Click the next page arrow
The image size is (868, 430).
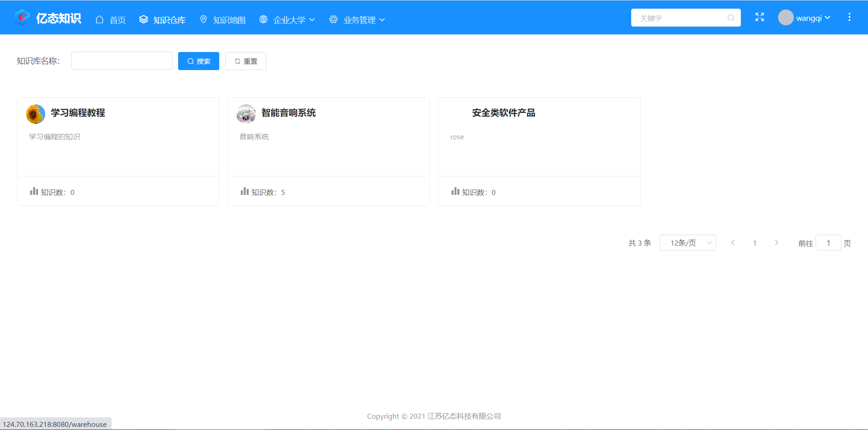(776, 243)
